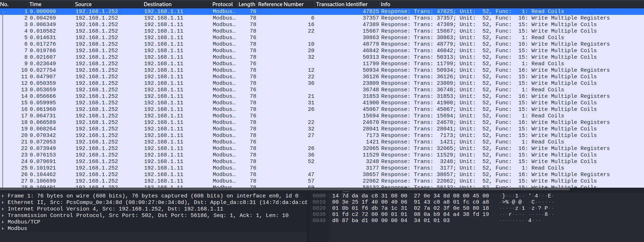Click hex offset 0020 row in bytes pane
The width and height of the screenshot is (644, 242).
coord(399,208)
